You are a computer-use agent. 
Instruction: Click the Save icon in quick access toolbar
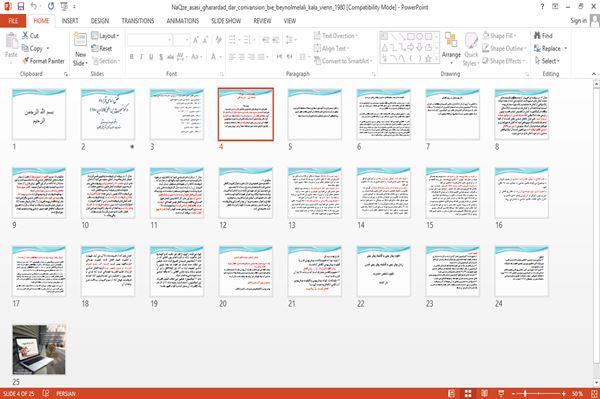point(21,7)
